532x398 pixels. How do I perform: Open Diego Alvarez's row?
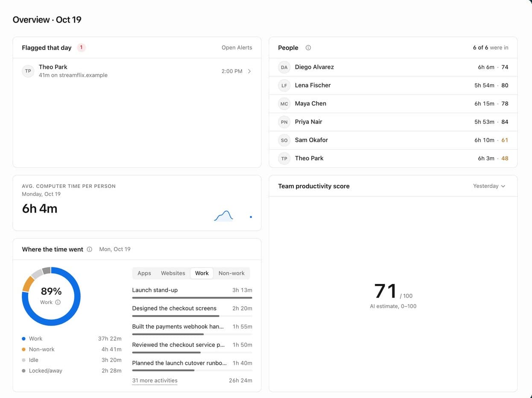[x=393, y=67]
